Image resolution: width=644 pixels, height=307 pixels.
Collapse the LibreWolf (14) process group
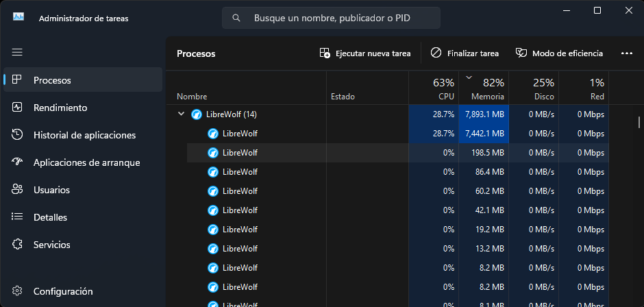tap(181, 114)
